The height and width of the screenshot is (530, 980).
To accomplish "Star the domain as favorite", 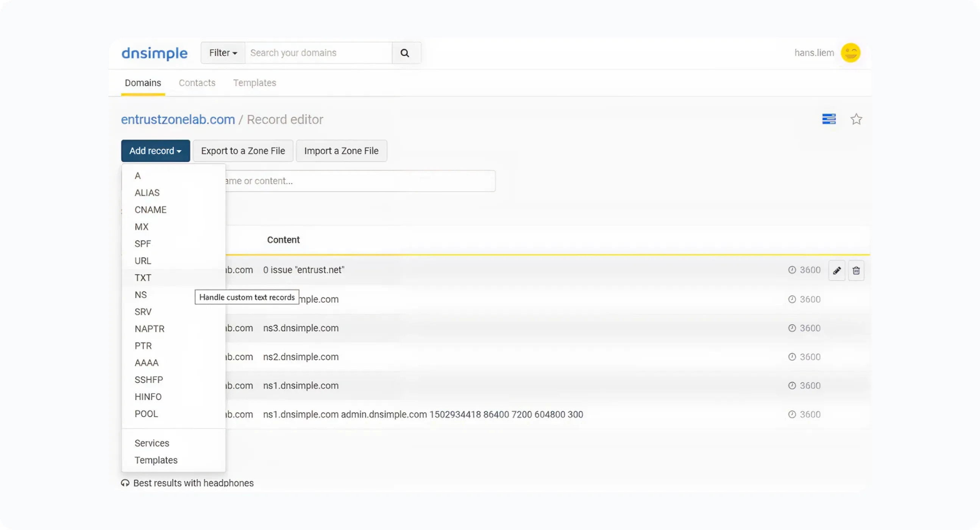I will coord(856,119).
